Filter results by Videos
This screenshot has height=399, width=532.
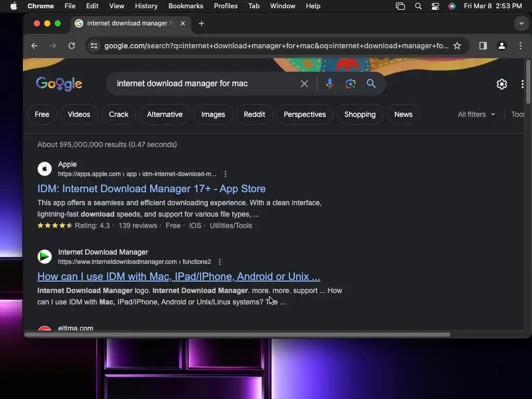pyautogui.click(x=79, y=114)
